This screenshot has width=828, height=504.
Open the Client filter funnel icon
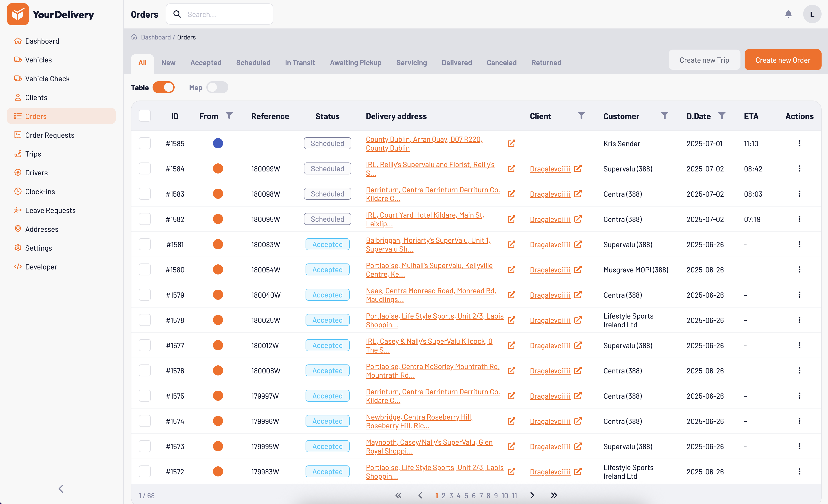click(582, 115)
